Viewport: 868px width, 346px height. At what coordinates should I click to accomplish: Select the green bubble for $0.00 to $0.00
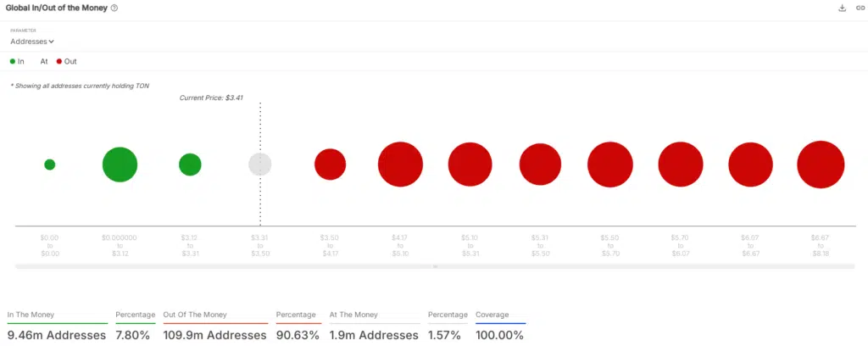(50, 165)
